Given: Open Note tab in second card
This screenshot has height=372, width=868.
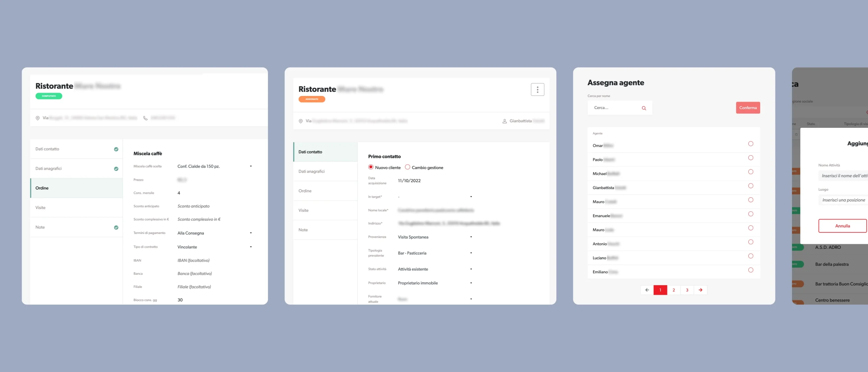Looking at the screenshot, I should 325,230.
